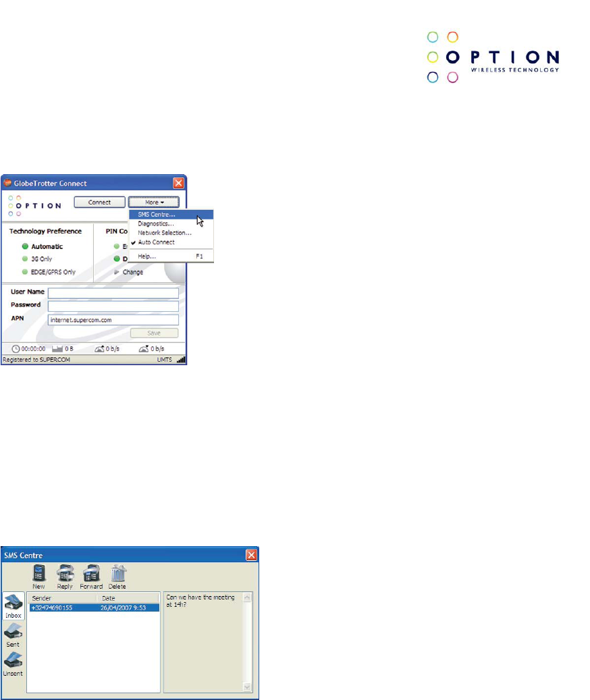Click the Reply icon in SMS Centre
This screenshot has width=590, height=700.
tap(65, 573)
